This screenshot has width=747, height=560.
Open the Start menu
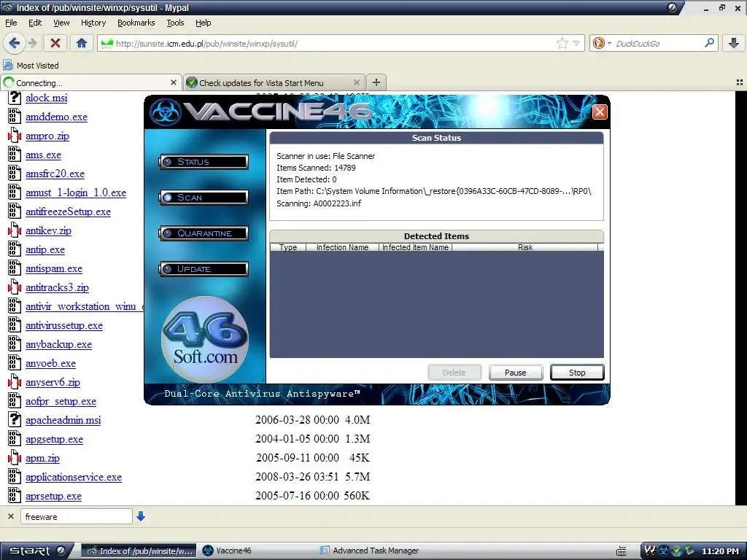(37, 551)
